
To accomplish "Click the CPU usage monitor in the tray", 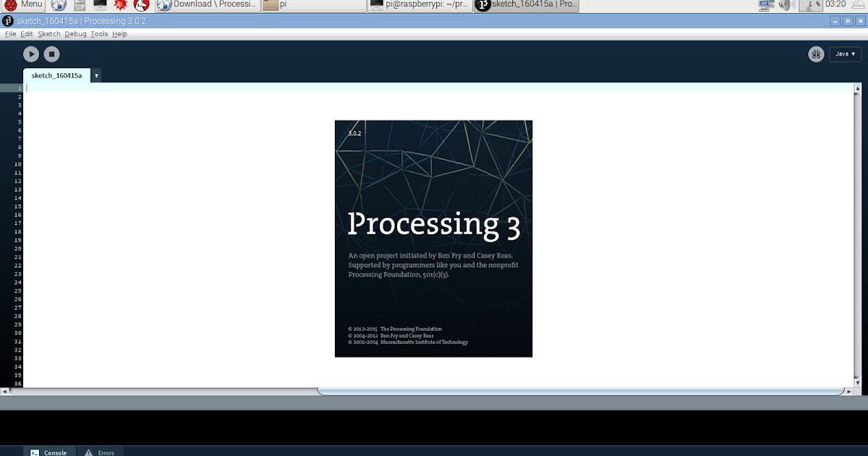I will 809,5.
